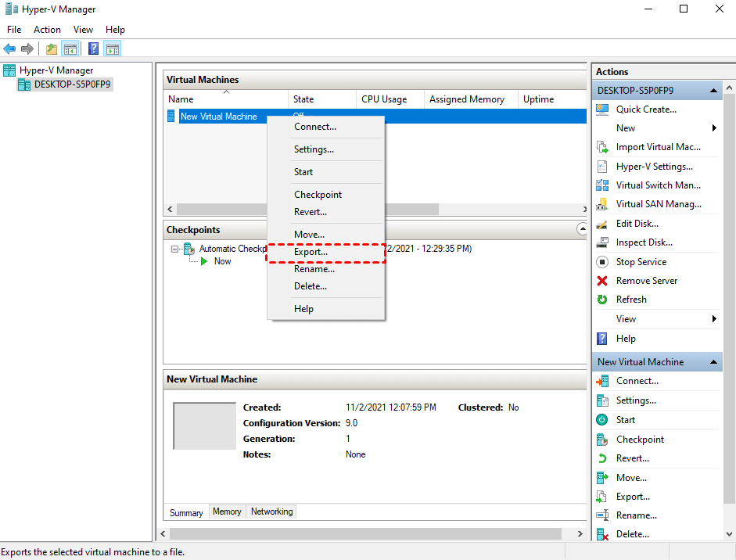Collapse the DESKTOP-S5P0FP9 actions section
This screenshot has height=560, width=736.
tap(714, 91)
